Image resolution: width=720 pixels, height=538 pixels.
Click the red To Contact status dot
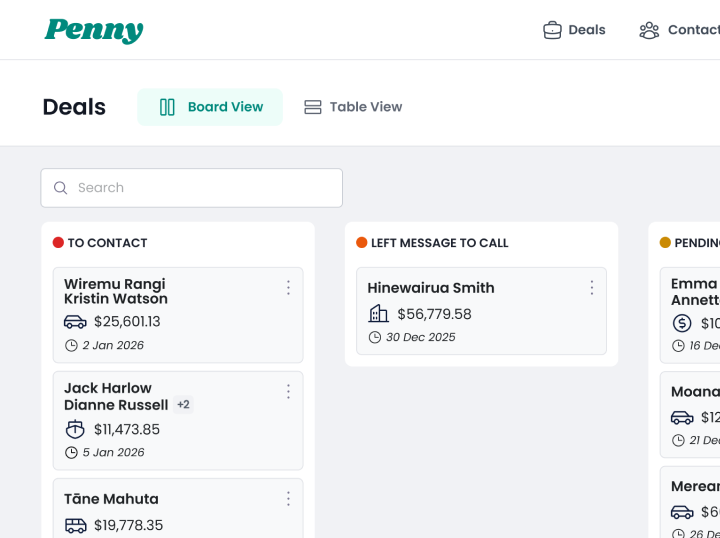click(x=58, y=242)
